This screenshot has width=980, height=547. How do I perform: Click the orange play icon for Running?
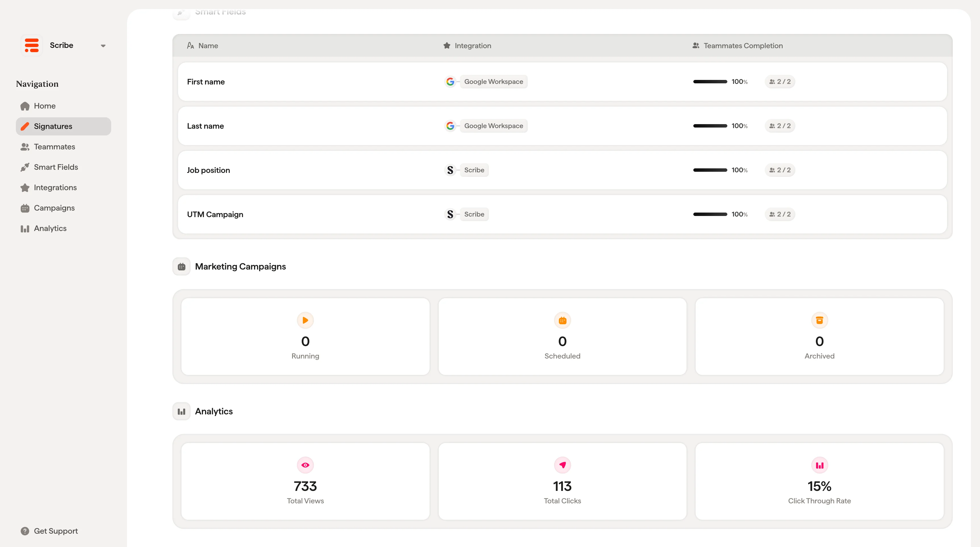pyautogui.click(x=305, y=321)
